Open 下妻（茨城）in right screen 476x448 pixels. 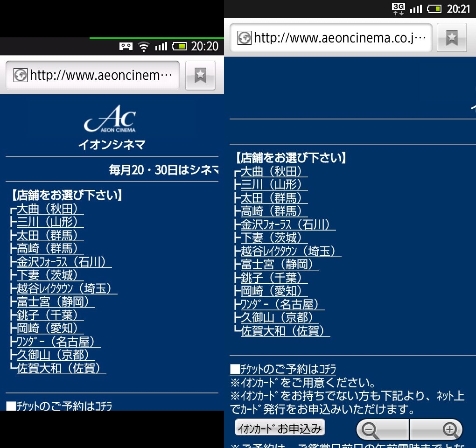(x=274, y=238)
